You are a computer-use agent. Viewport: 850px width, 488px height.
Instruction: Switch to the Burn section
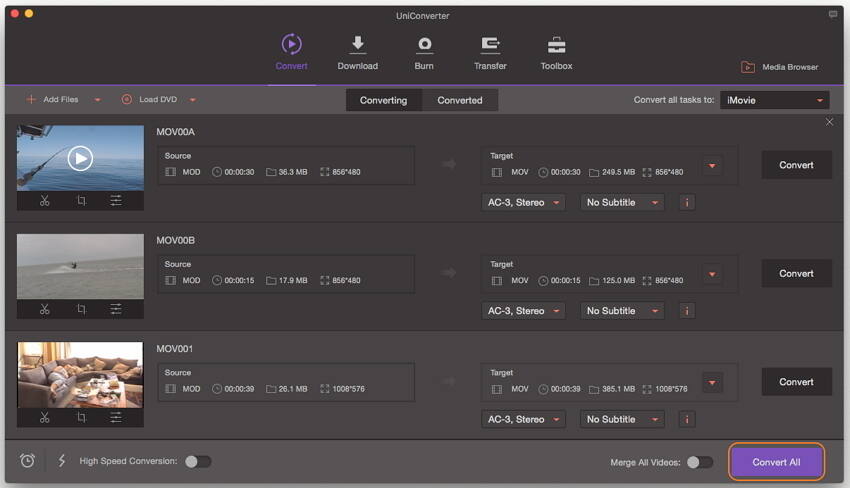(424, 52)
